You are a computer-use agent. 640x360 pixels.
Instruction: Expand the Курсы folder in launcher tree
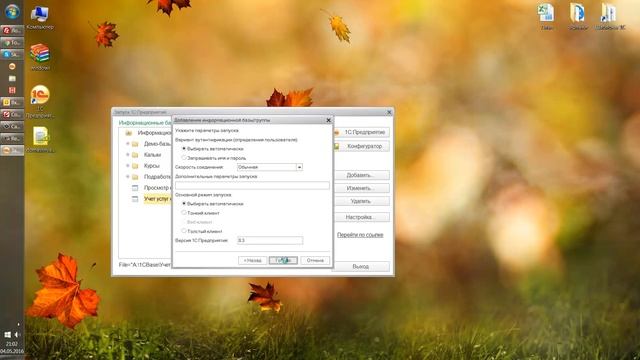pos(128,166)
